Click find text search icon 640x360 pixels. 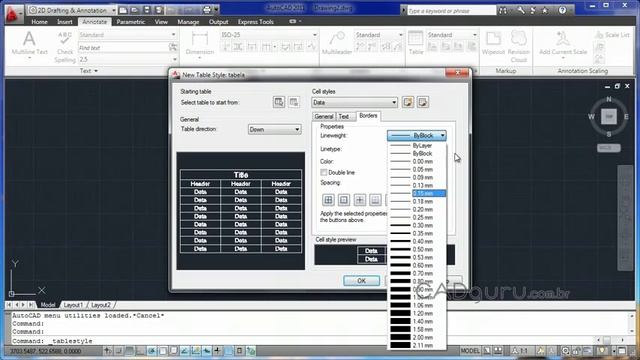[173, 47]
